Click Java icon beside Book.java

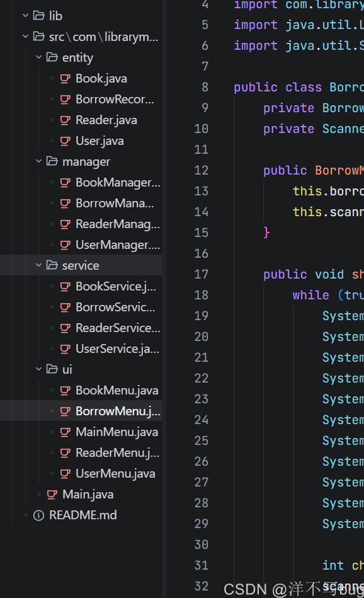65,79
